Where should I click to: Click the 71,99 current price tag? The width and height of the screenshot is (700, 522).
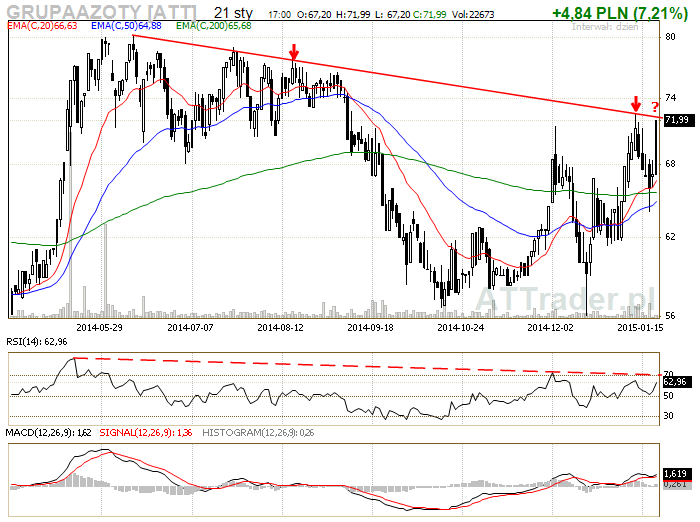[x=679, y=120]
